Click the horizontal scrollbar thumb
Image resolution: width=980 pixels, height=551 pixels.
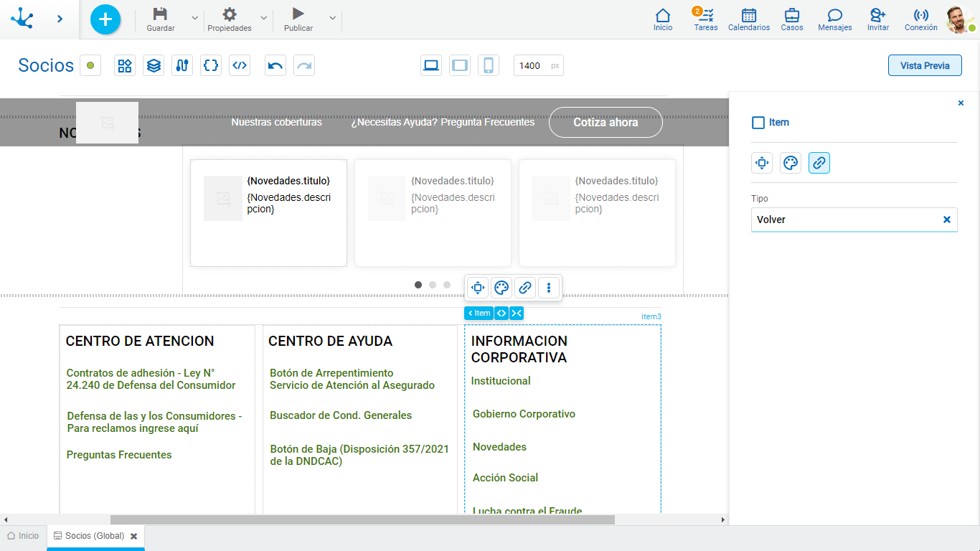362,519
